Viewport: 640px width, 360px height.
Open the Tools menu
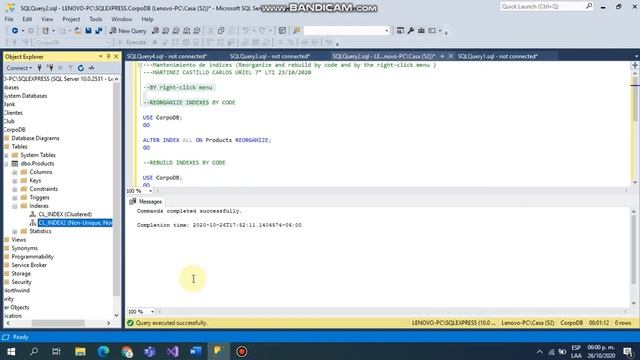(x=96, y=19)
